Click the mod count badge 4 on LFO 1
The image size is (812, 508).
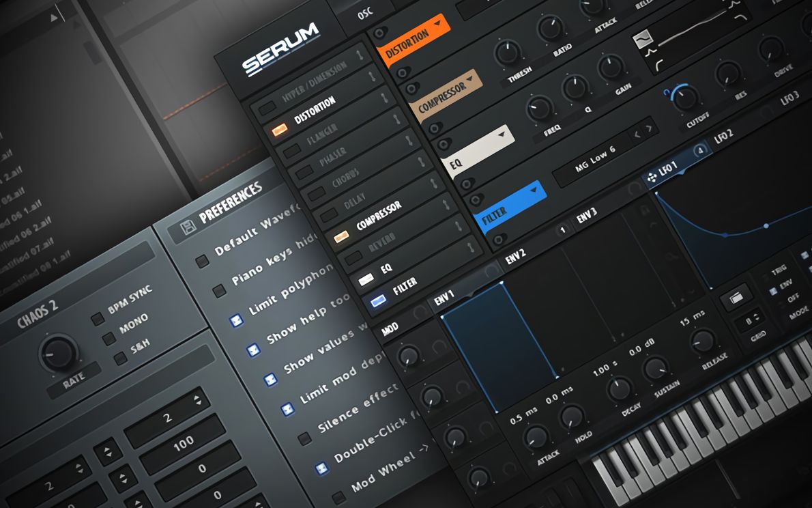coord(699,150)
